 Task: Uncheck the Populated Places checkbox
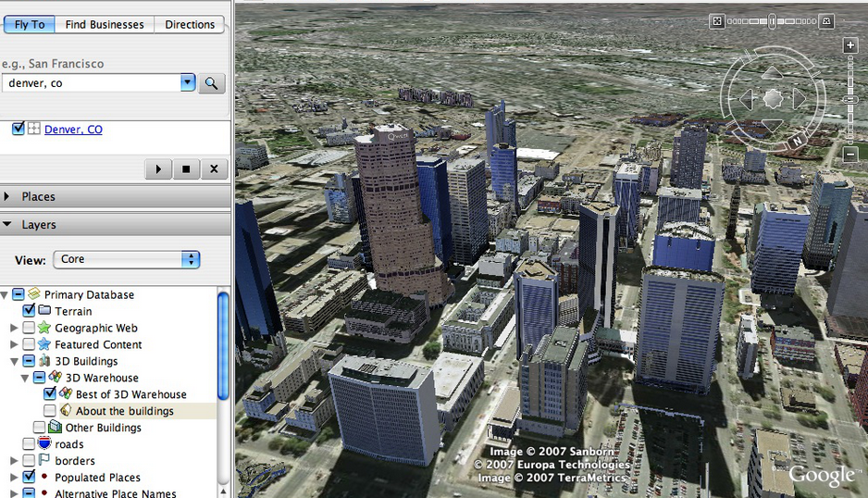coord(29,477)
